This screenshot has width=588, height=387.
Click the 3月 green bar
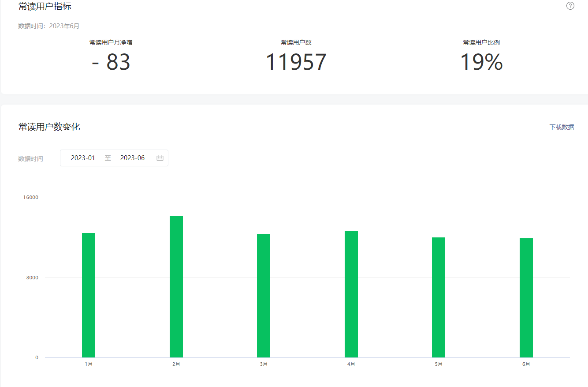264,296
